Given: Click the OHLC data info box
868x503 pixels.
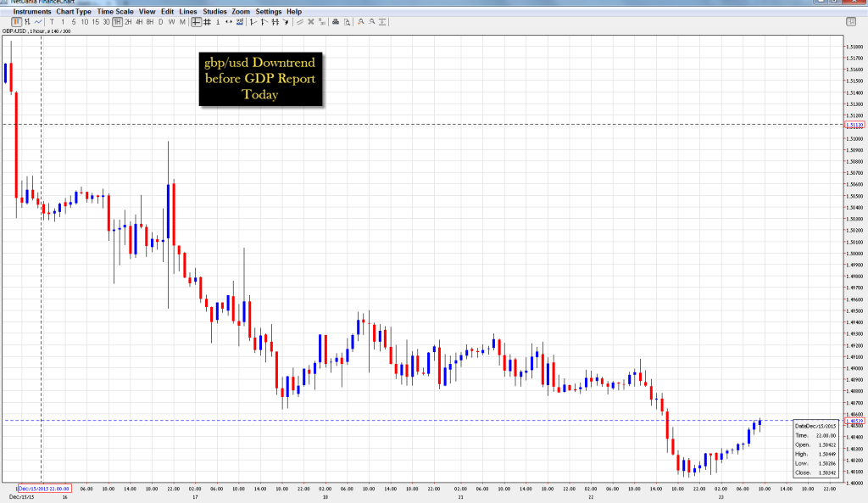Looking at the screenshot, I should [816, 449].
